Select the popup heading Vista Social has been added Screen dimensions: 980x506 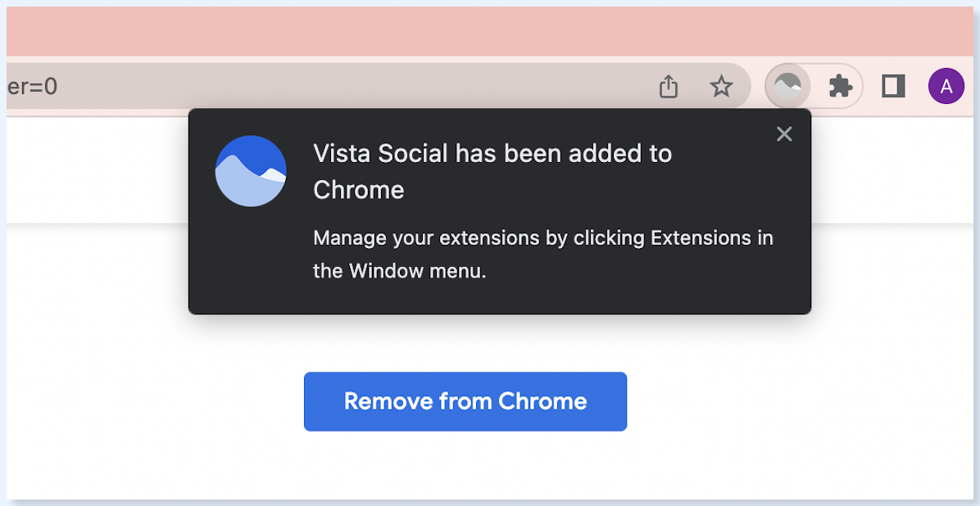pos(492,171)
